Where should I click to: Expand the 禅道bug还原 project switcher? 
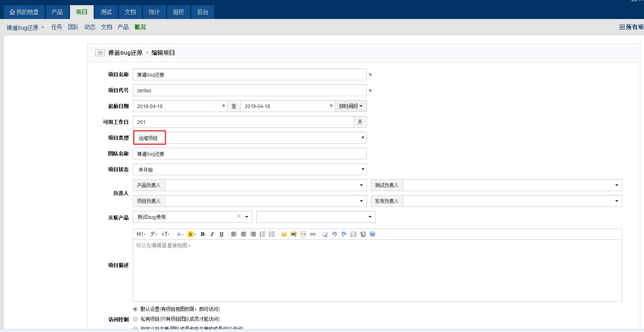[x=25, y=27]
